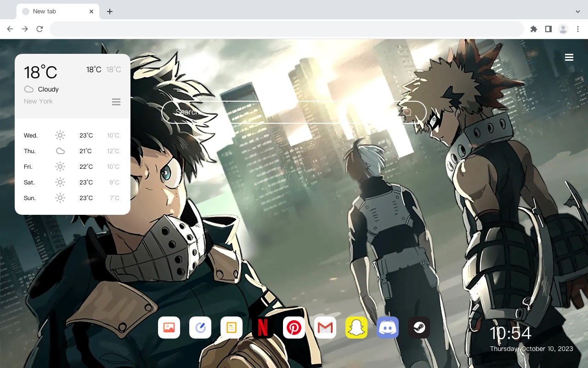Click the browser address bar
The image size is (588, 368).
coord(287,29)
